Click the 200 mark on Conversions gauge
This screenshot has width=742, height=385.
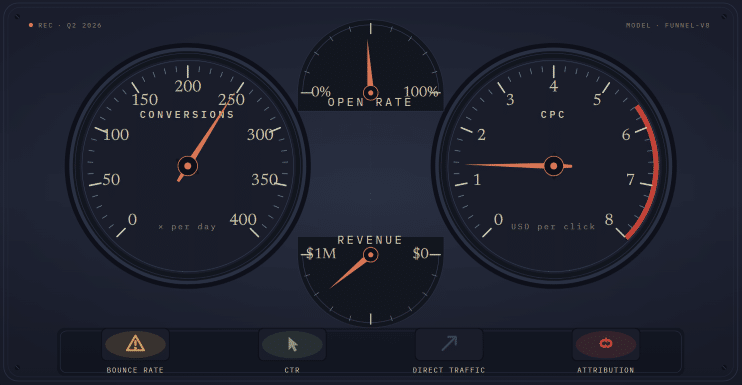[188, 86]
